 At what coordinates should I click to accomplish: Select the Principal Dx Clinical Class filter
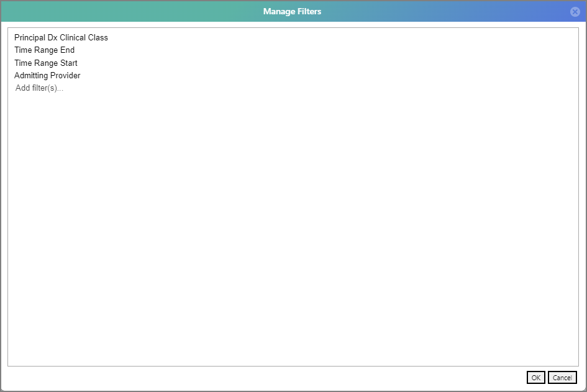tap(61, 37)
